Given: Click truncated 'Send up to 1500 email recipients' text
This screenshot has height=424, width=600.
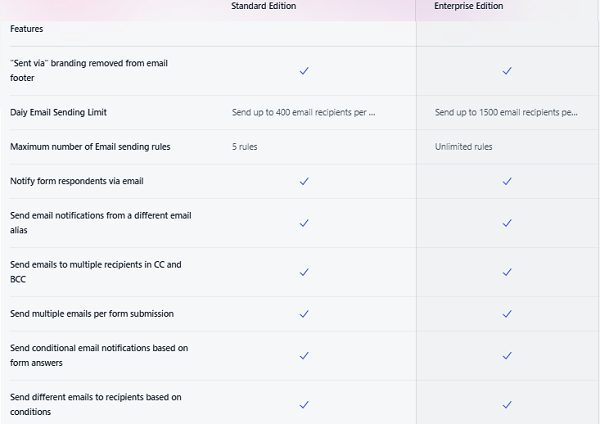Looking at the screenshot, I should (x=506, y=113).
